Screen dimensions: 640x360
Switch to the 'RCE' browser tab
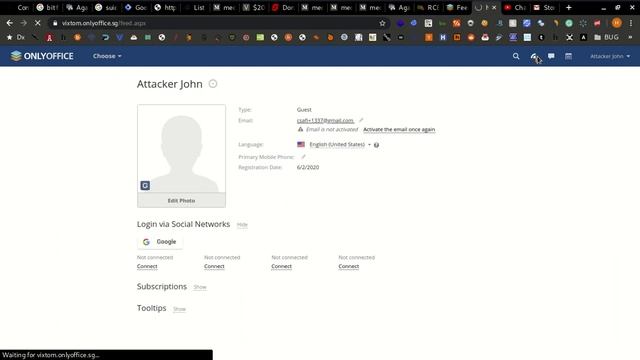pos(429,7)
